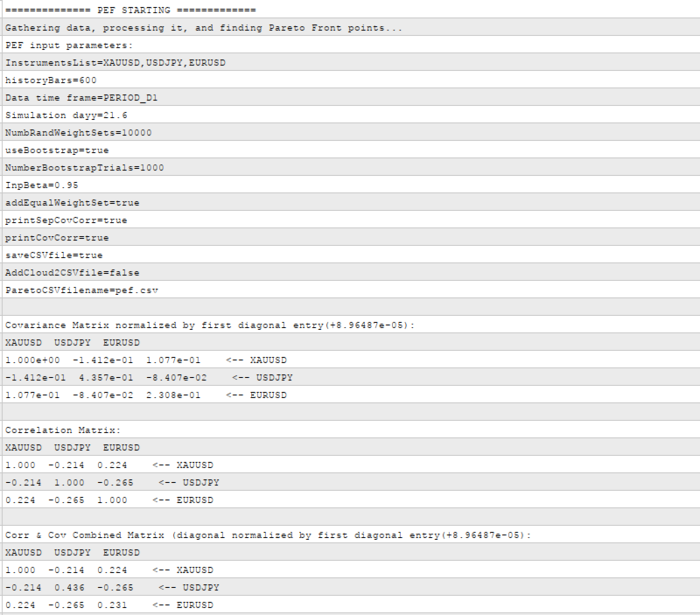This screenshot has width=700, height=615.
Task: Click the 'Corr & Cov Combined Matrix' heading
Action: (351, 535)
